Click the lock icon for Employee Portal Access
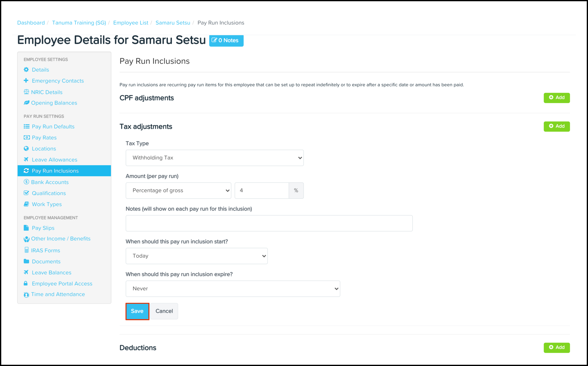 [25, 283]
